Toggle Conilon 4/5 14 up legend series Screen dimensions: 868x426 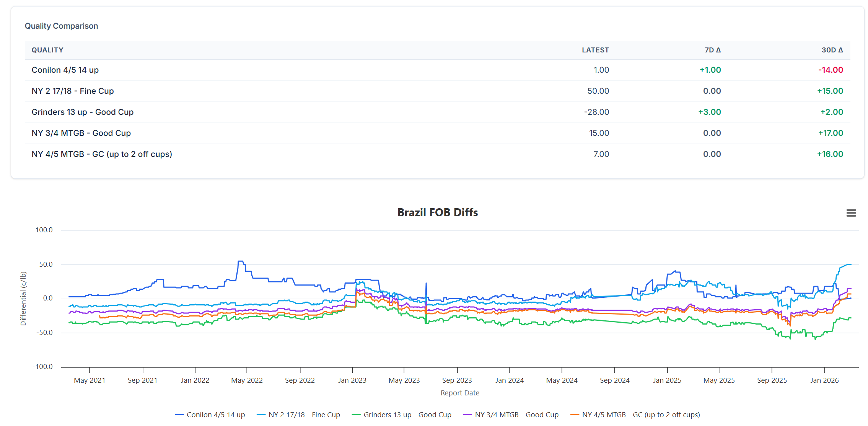coord(215,415)
